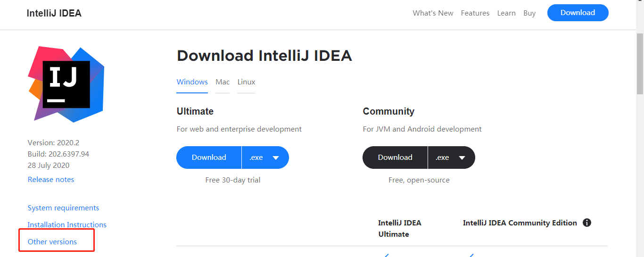
Task: Click the Buy link in navigation
Action: [x=529, y=13]
